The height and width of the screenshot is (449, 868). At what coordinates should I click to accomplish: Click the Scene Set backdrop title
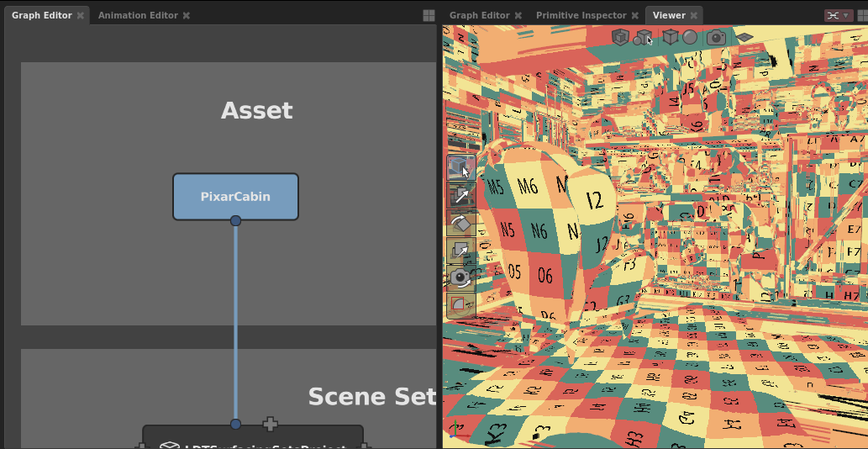coord(372,397)
